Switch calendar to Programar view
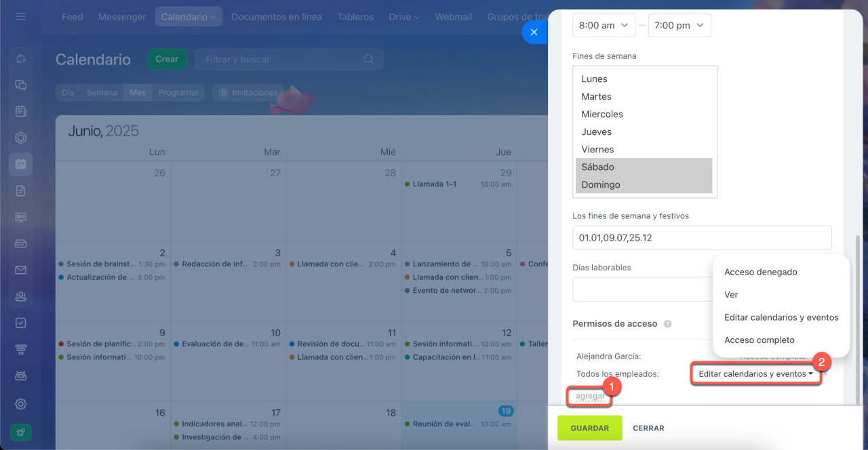Viewport: 868px width, 450px height. click(x=178, y=92)
